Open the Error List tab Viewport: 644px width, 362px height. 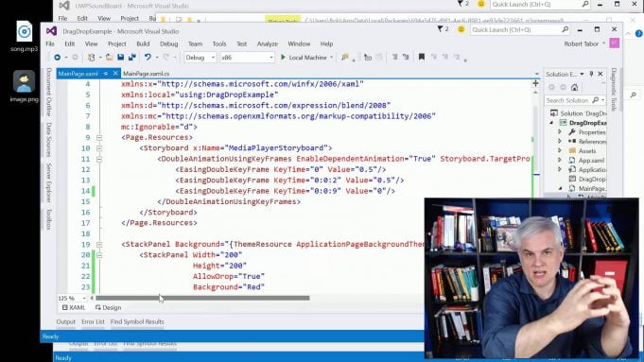(x=93, y=321)
